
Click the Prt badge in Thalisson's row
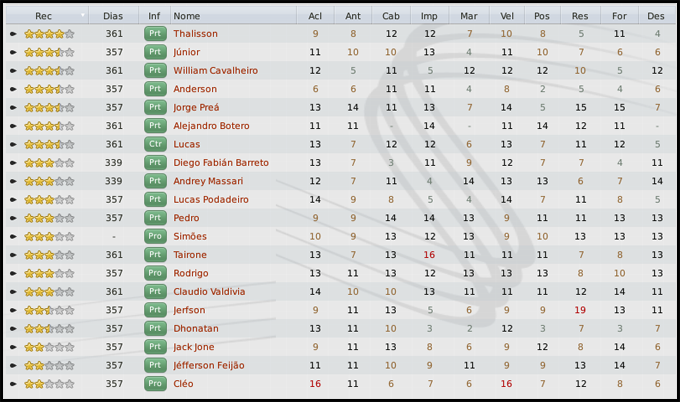(154, 34)
